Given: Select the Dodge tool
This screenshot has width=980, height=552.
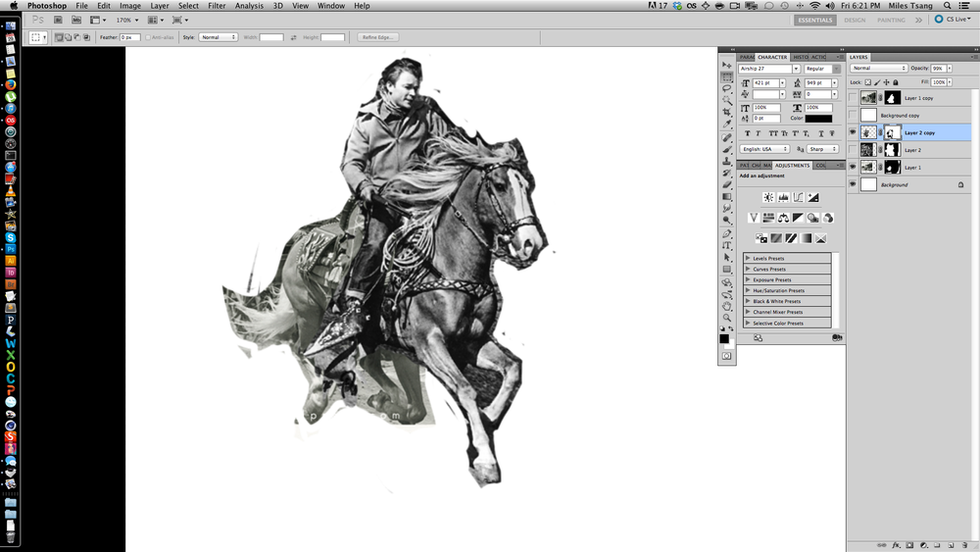Looking at the screenshot, I should click(x=727, y=220).
